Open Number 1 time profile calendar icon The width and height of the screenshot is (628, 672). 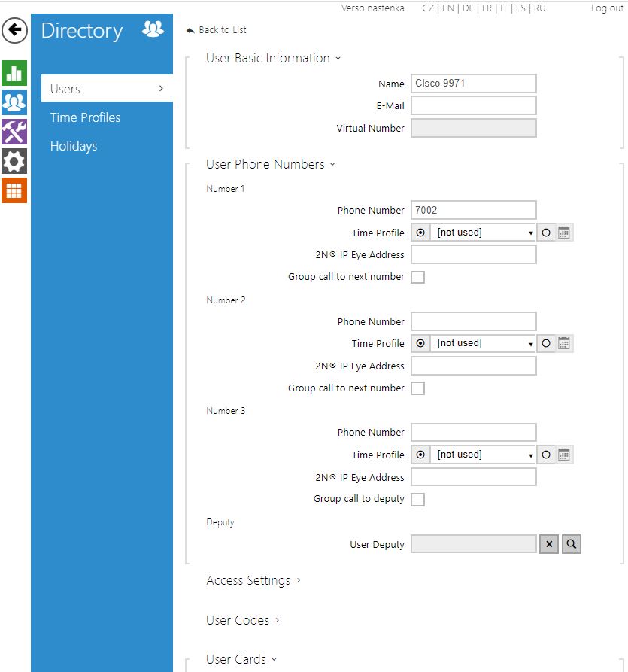[x=564, y=233]
